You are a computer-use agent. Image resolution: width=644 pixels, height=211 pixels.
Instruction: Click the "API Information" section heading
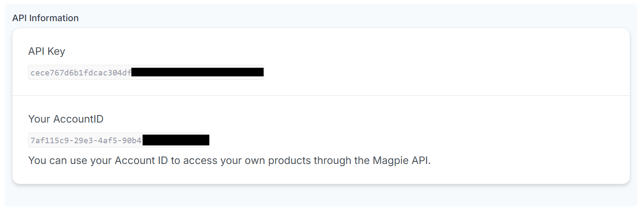(45, 18)
